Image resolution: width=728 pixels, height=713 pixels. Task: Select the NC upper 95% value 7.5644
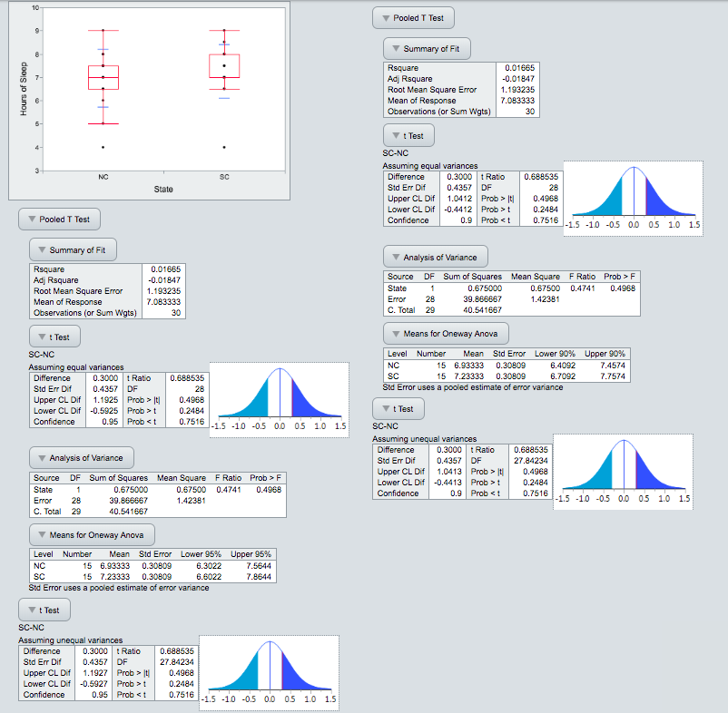(259, 566)
